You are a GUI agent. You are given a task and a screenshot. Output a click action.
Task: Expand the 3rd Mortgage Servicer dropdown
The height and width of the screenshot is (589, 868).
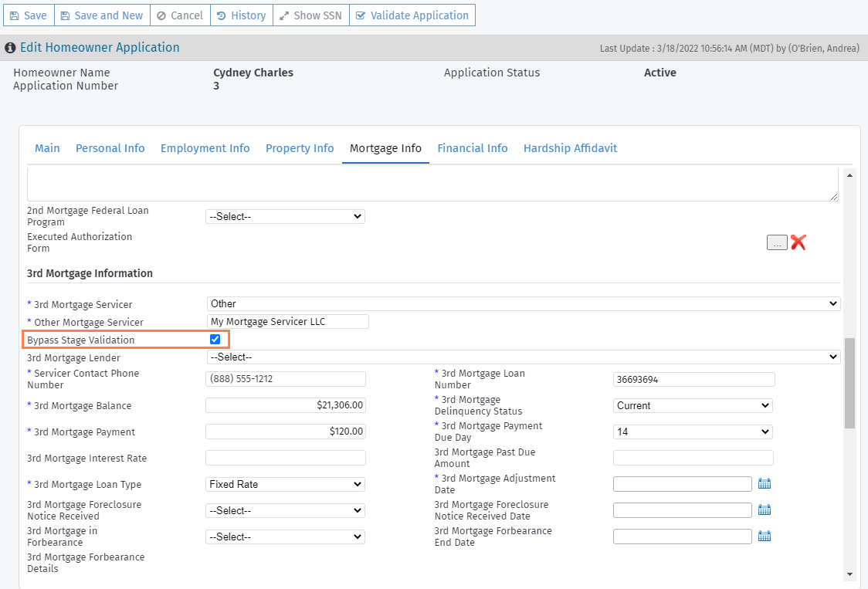pos(523,304)
